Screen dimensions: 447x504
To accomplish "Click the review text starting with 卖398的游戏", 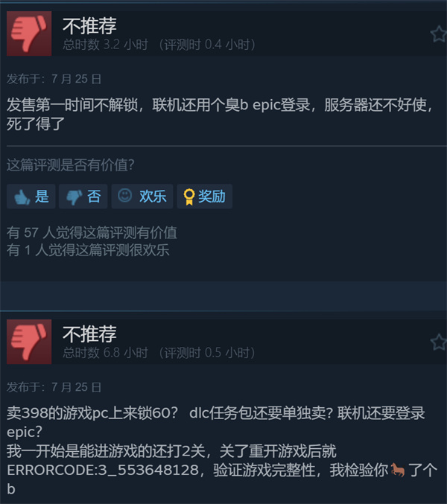I will (x=222, y=450).
